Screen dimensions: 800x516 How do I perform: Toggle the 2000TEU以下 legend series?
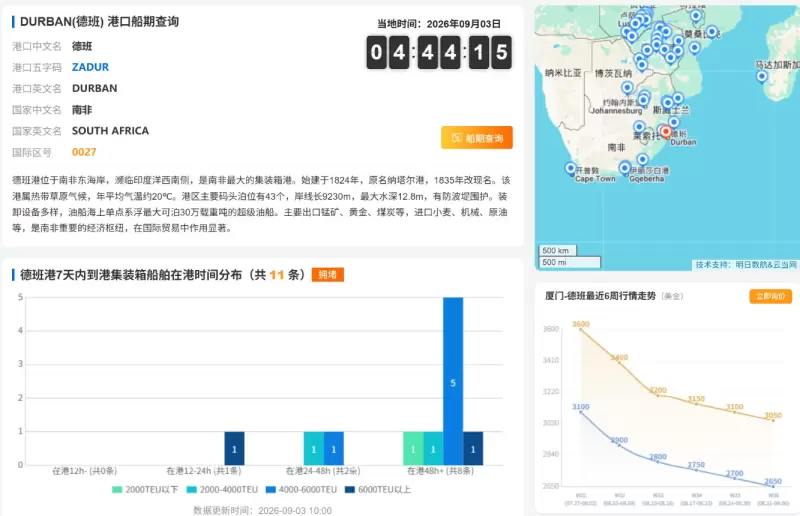(x=145, y=489)
